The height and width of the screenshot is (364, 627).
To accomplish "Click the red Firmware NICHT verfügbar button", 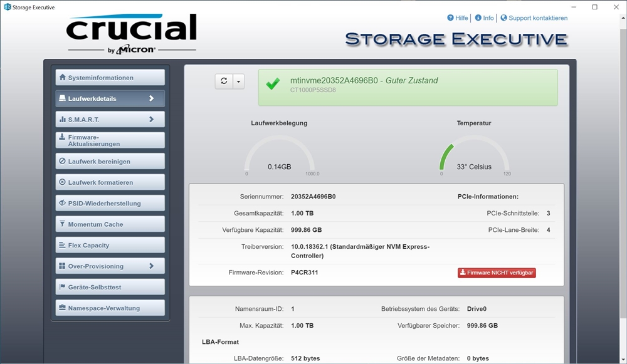I will point(497,273).
